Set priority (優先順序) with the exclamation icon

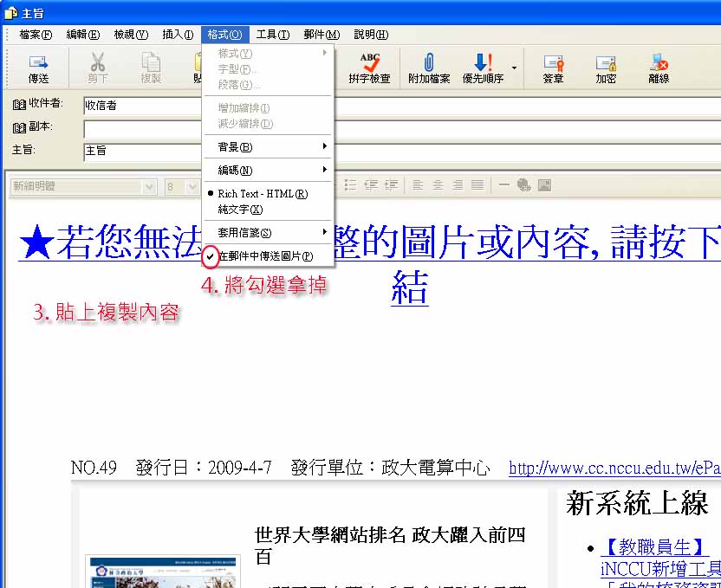[x=483, y=68]
